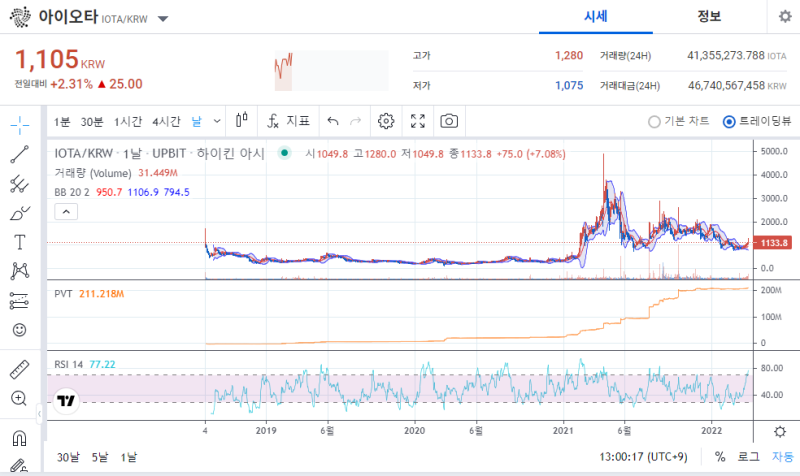Open chart settings gear in toolbar
The height and width of the screenshot is (476, 800).
coord(386,121)
